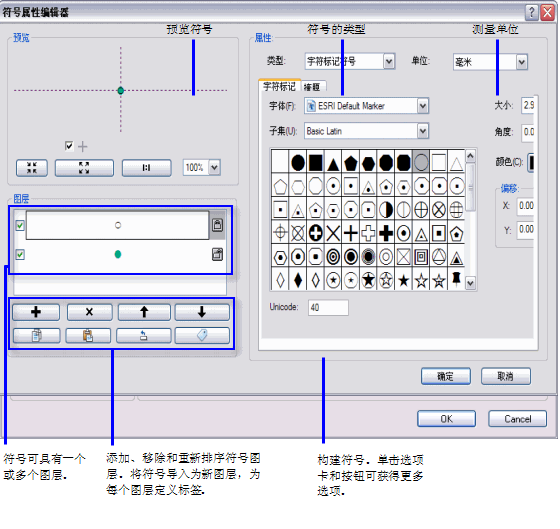
Task: Select the solid black diamond marker glyph
Action: (298, 280)
